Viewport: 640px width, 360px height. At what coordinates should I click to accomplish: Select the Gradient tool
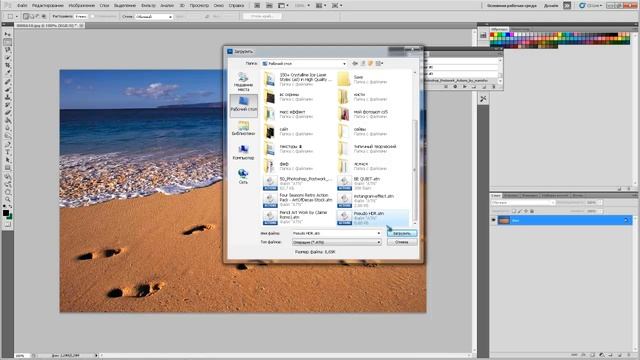click(7, 121)
